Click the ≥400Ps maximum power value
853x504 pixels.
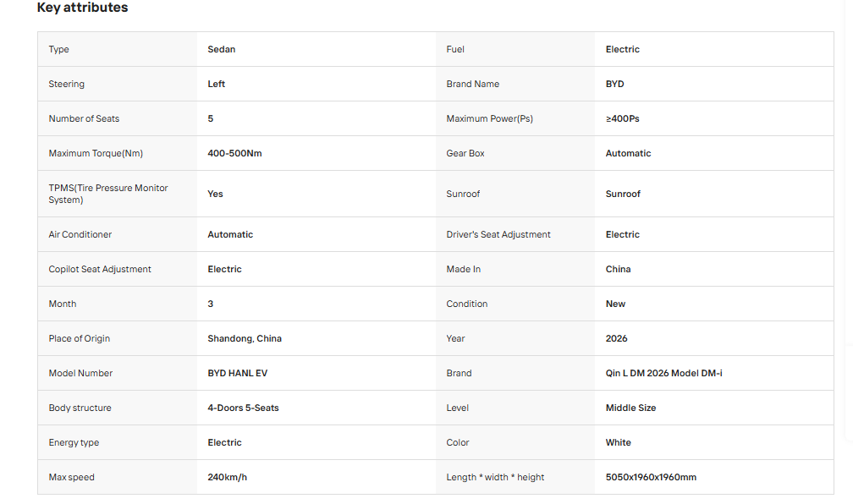pyautogui.click(x=622, y=118)
